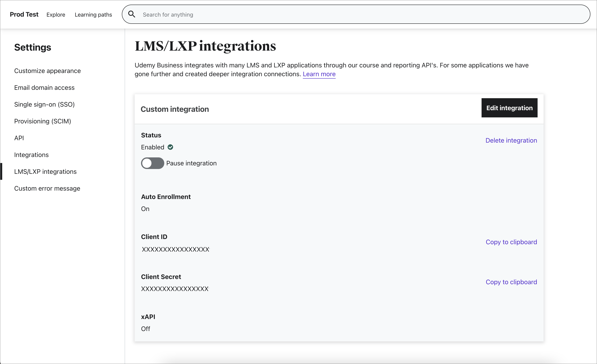The height and width of the screenshot is (364, 597).
Task: Click the Provisioning SCIM sidebar option
Action: 43,121
